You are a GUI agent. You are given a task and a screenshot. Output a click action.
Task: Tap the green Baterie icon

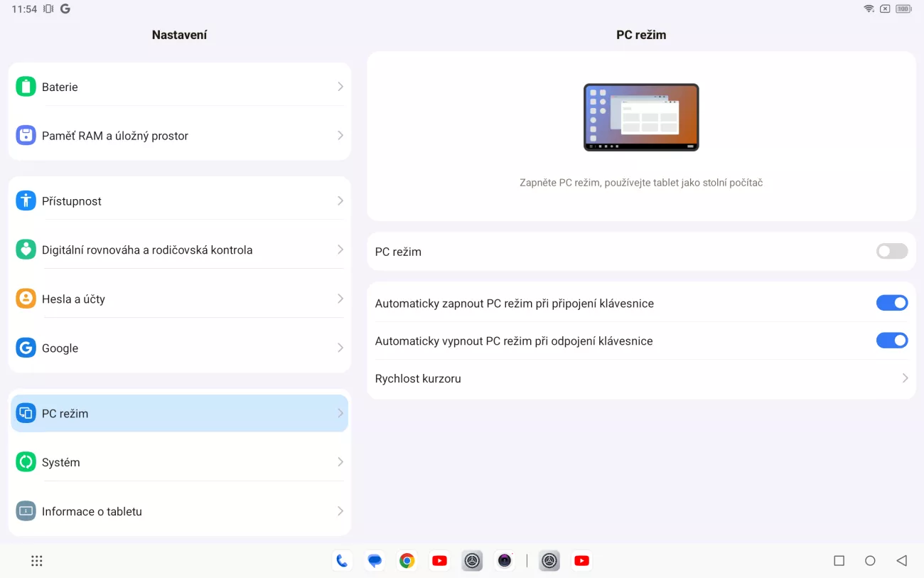pyautogui.click(x=26, y=87)
